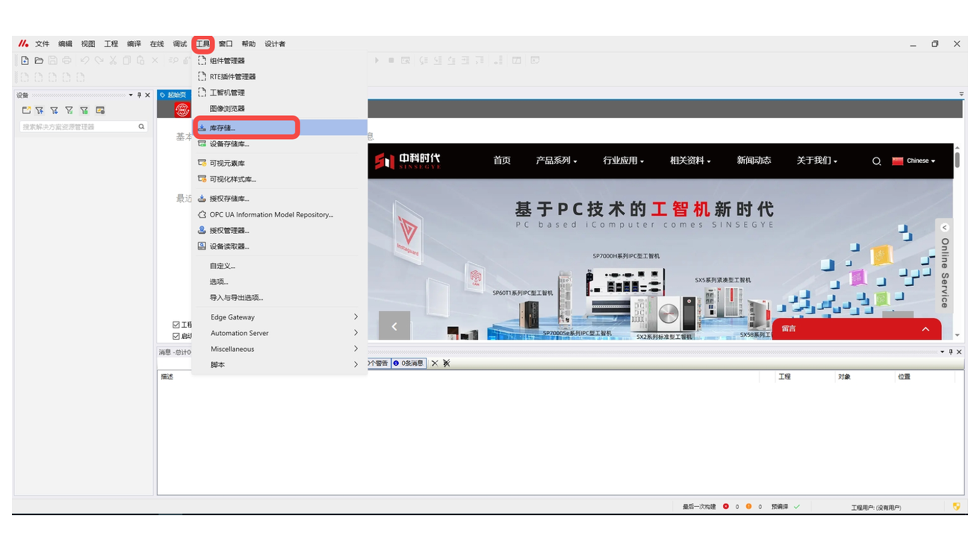Click the 新闻动态 link in the website navbar

pos(753,161)
